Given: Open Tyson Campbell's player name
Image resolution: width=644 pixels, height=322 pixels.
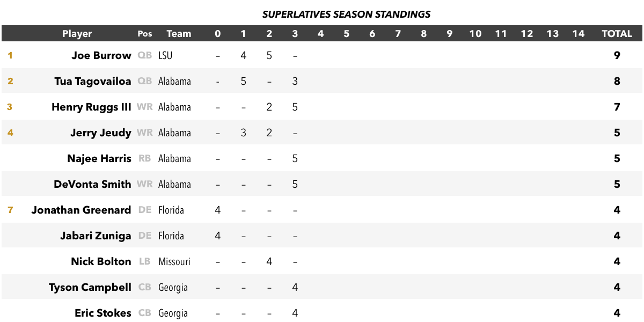Looking at the screenshot, I should 90,288.
